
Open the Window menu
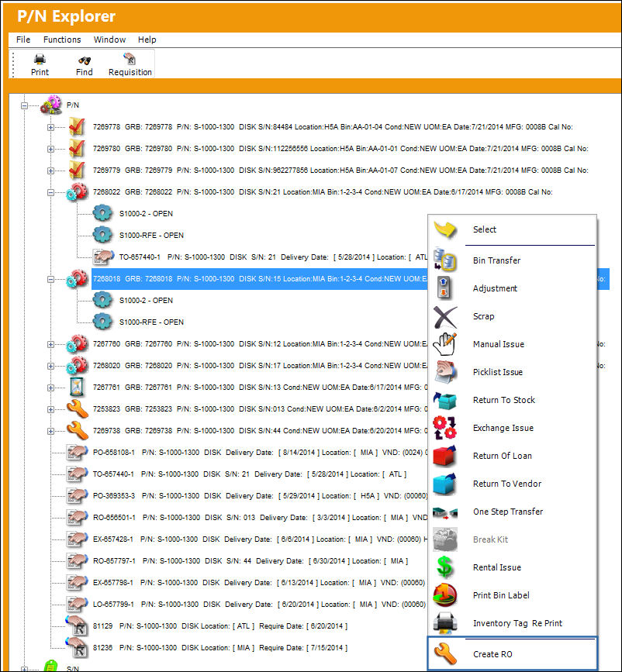[110, 40]
